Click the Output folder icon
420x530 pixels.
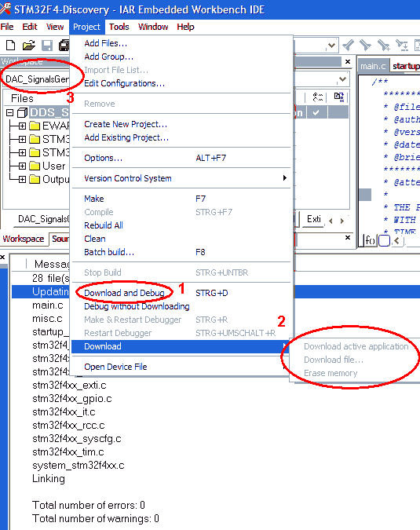(x=35, y=179)
